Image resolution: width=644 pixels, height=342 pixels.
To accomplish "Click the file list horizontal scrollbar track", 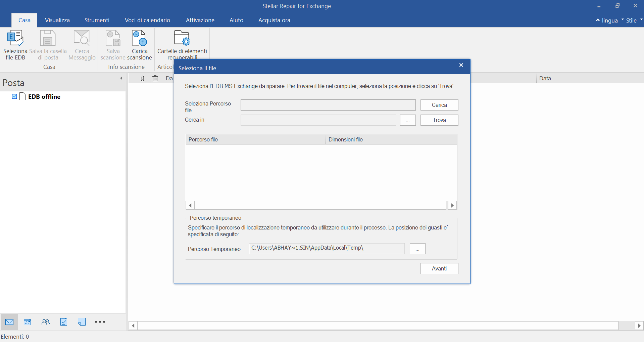I will (x=321, y=205).
